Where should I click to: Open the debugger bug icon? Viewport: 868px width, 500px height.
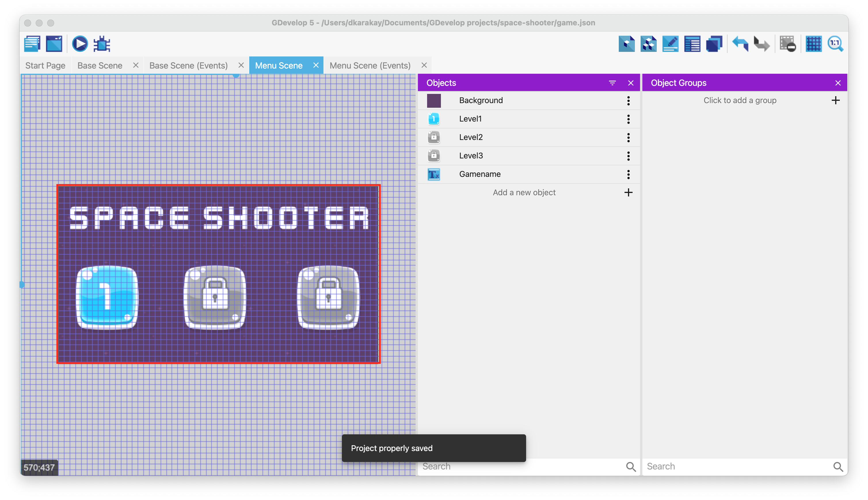(102, 43)
